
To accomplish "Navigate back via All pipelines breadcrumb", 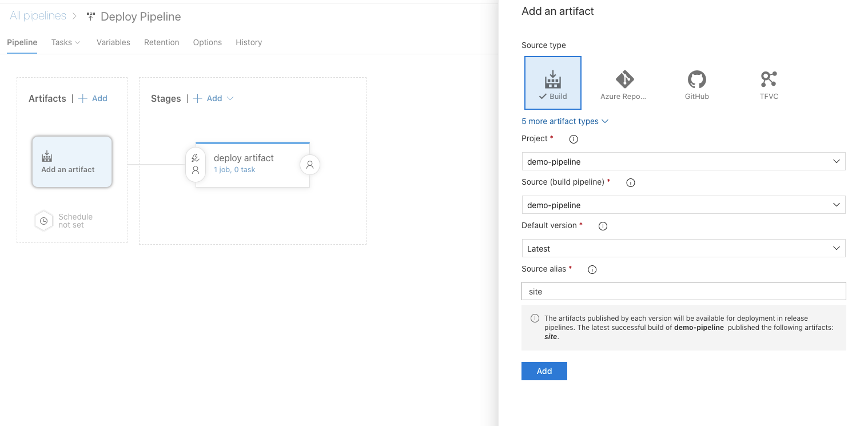I will coord(38,15).
